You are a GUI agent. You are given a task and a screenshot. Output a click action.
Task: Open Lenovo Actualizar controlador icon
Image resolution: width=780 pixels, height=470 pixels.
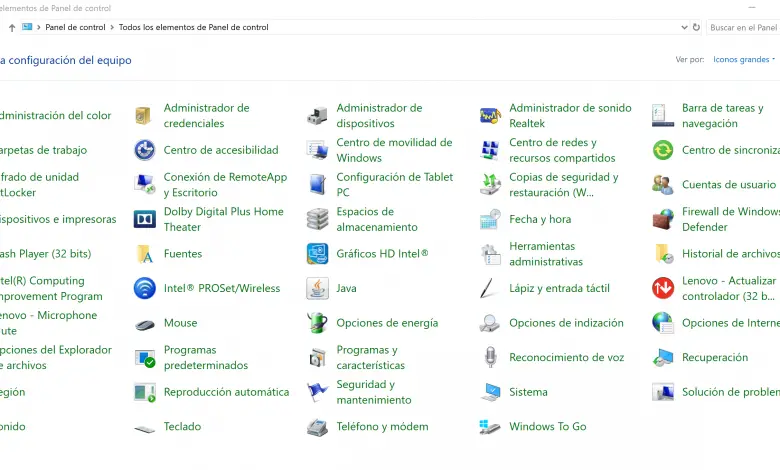[x=663, y=288]
